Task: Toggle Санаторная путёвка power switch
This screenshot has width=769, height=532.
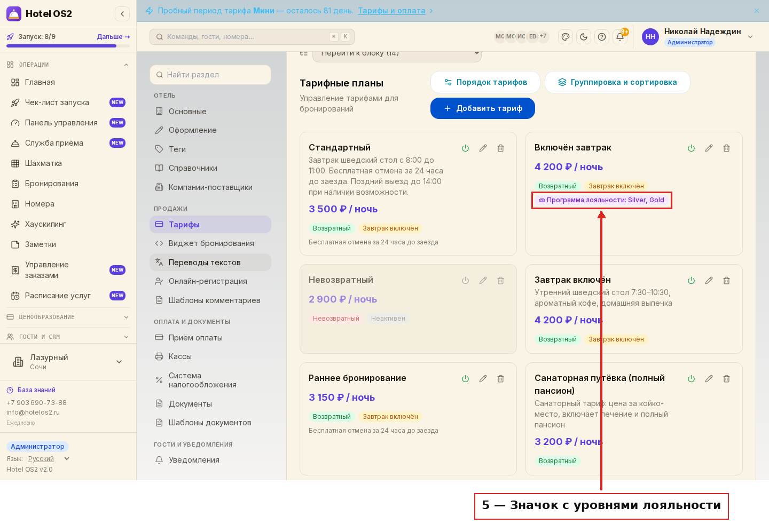Action: pos(691,379)
